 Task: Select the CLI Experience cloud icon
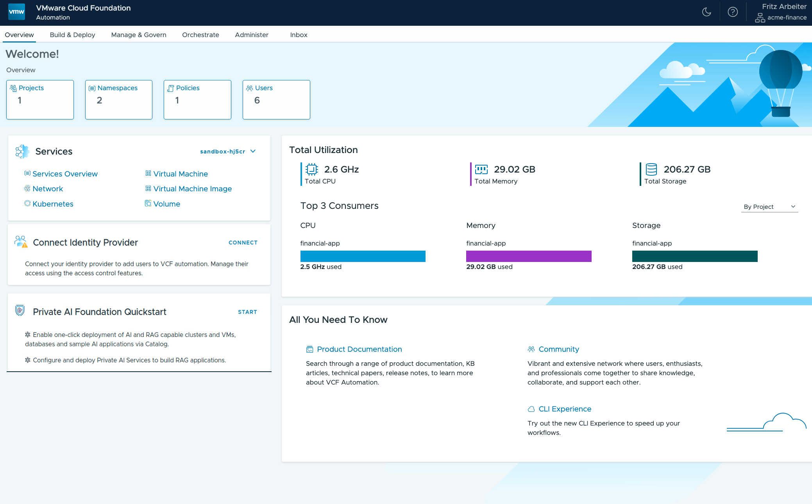tap(531, 409)
